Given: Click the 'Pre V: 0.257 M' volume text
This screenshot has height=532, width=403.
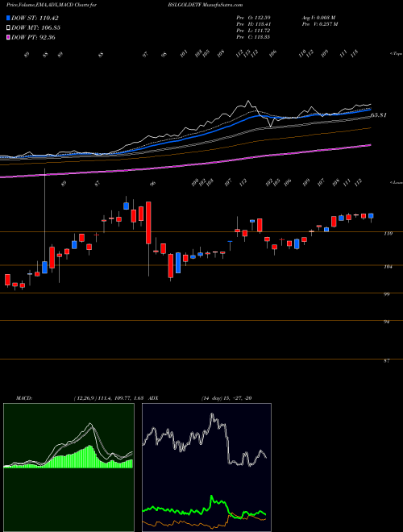Looking at the screenshot, I should 319,24.
